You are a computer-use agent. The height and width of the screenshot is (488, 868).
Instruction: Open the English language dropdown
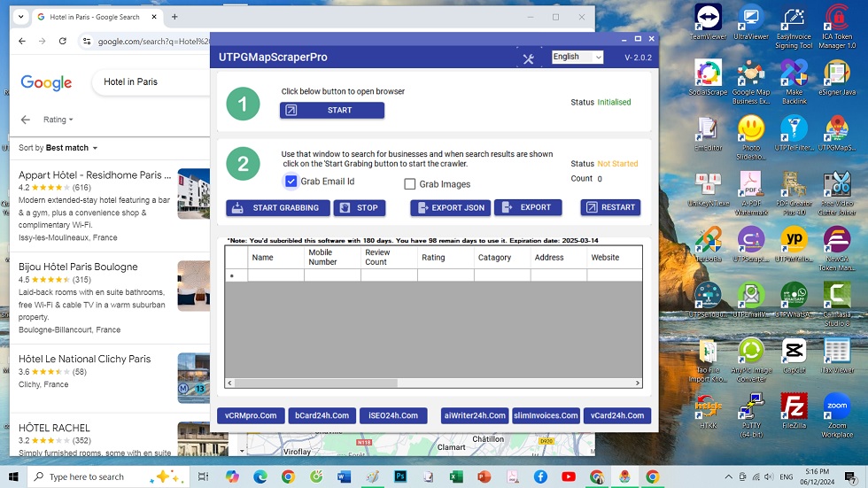click(x=577, y=57)
